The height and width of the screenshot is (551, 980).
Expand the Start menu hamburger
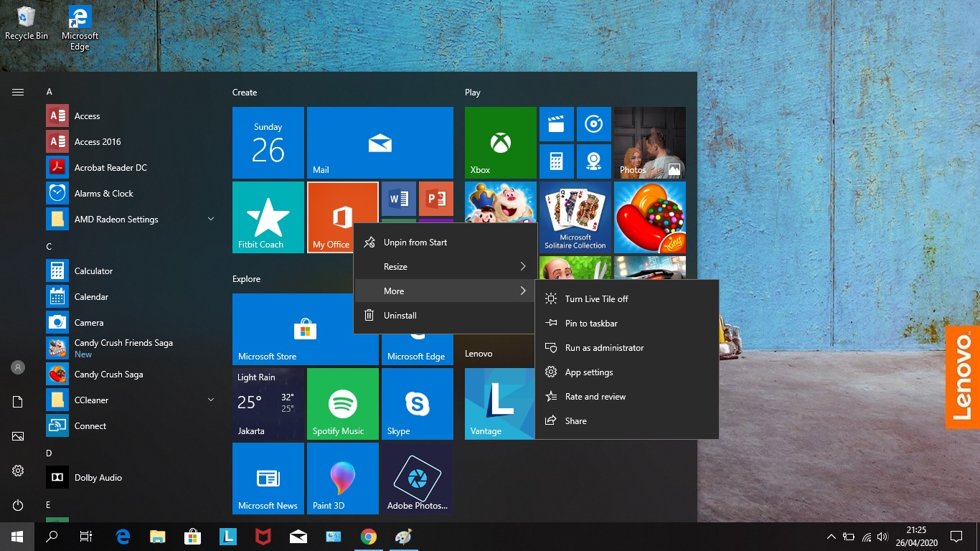tap(18, 92)
